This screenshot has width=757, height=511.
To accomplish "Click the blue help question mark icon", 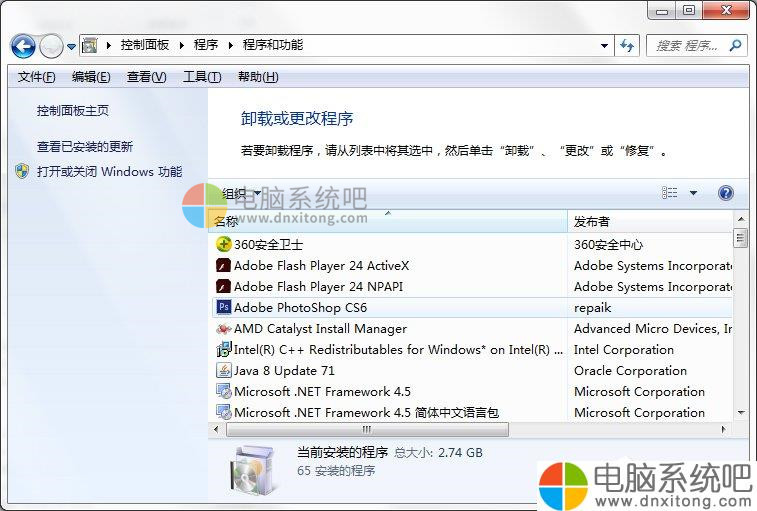I will click(726, 193).
